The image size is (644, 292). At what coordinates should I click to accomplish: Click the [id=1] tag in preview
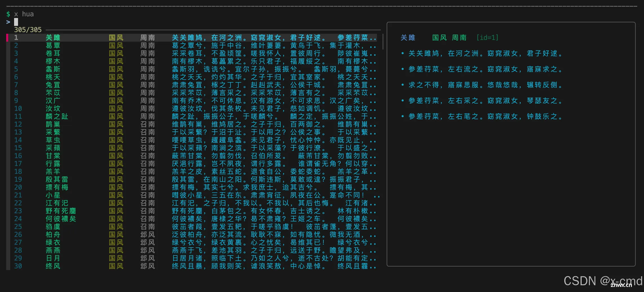pyautogui.click(x=487, y=38)
